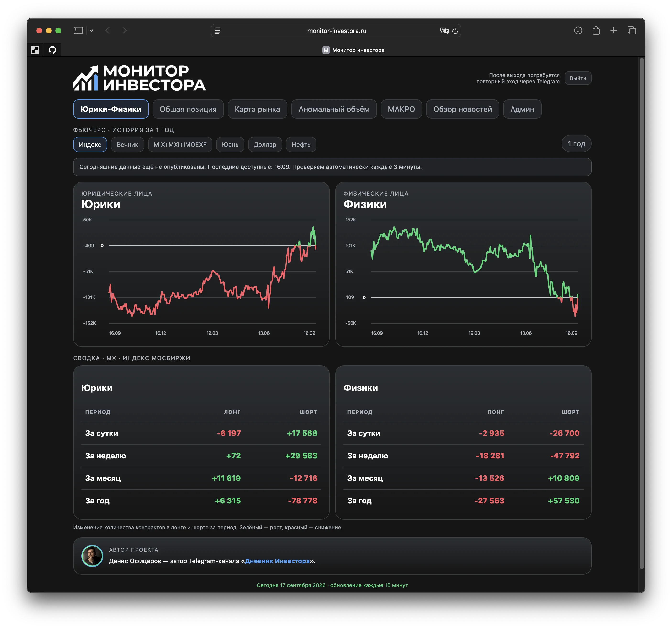The width and height of the screenshot is (672, 628).
Task: Click Юрики За месяц long value +11 619
Action: click(x=226, y=478)
